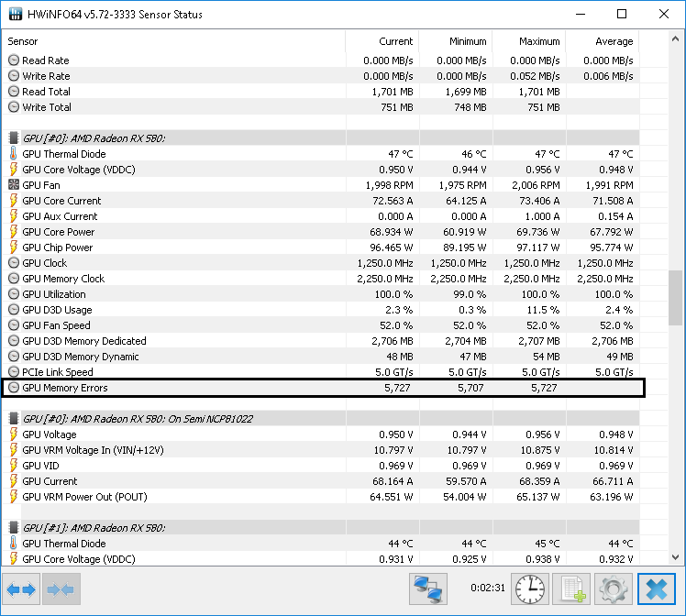This screenshot has width=686, height=616.
Task: Click the Current column header
Action: click(382, 41)
